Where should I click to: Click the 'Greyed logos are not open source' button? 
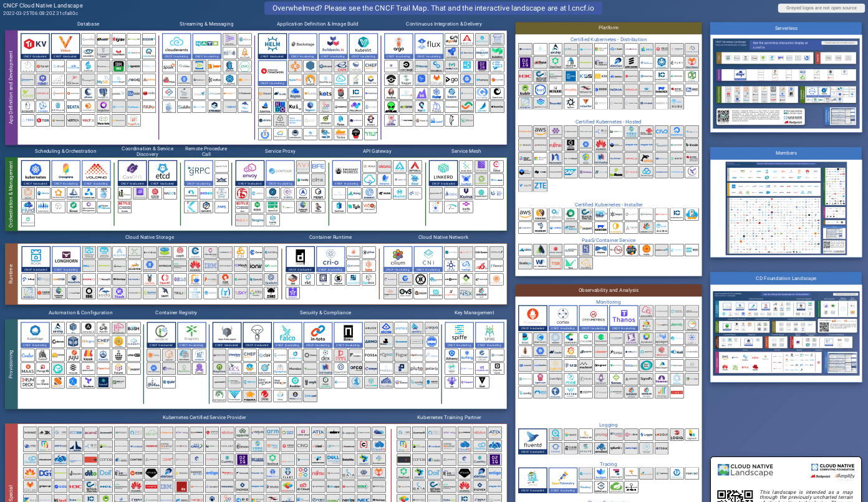tap(821, 7)
